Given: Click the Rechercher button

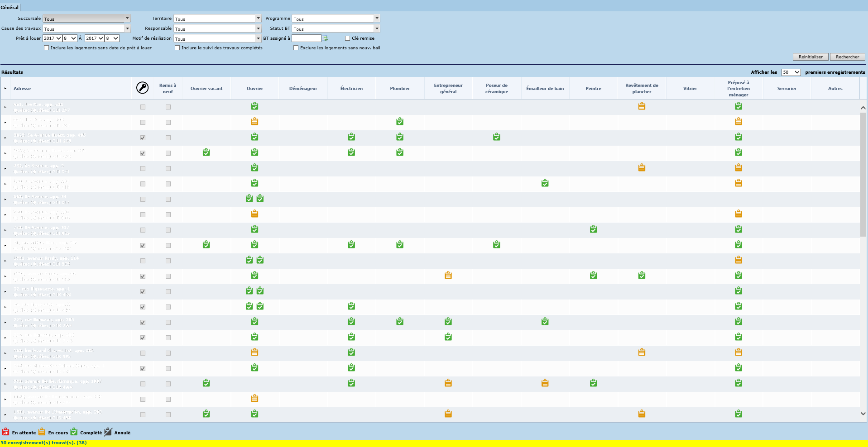Looking at the screenshot, I should click(x=847, y=57).
